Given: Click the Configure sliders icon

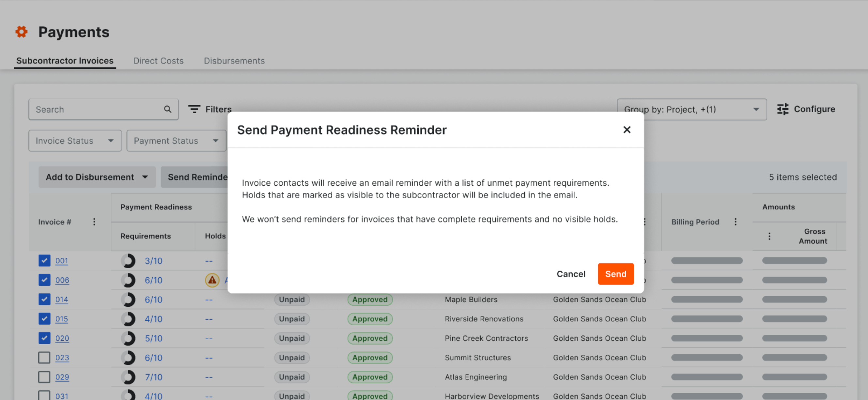Looking at the screenshot, I should point(783,109).
